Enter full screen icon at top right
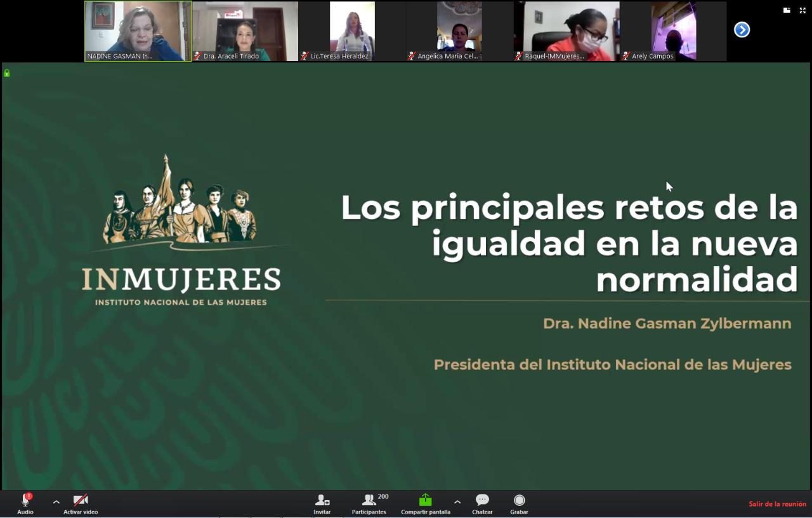This screenshot has height=518, width=812. pyautogui.click(x=802, y=10)
